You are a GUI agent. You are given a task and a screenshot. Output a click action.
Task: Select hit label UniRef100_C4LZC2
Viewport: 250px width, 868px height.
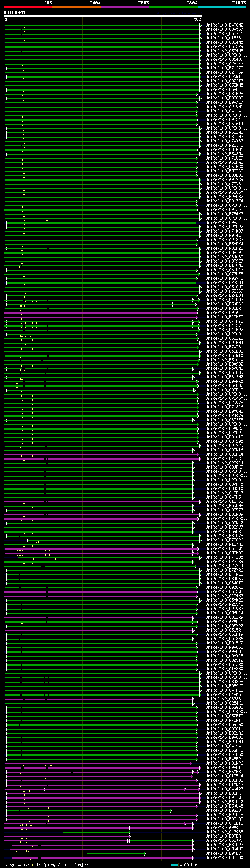point(224,458)
